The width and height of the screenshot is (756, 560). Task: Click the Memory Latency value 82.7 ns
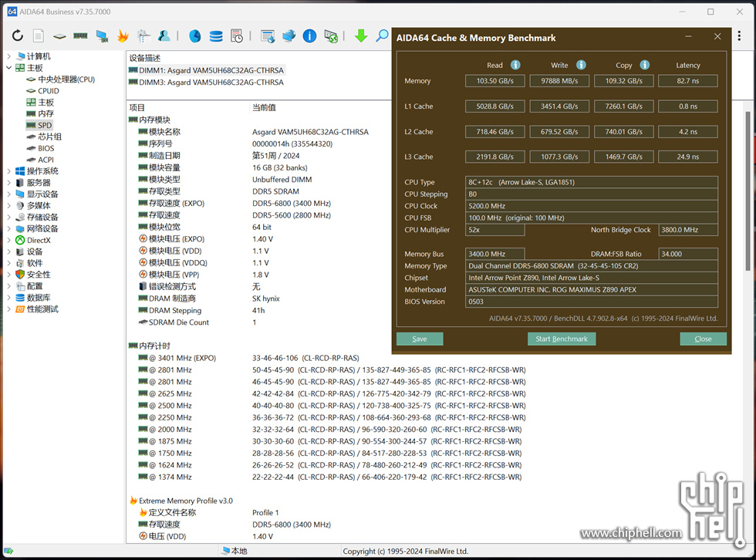[687, 81]
